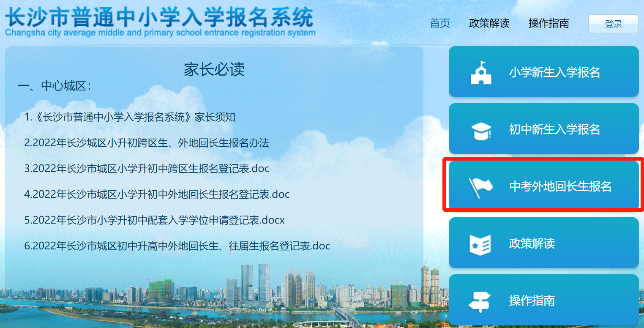Download 小学升初中外地回长生报名登记表.doc
644x328 pixels.
[157, 194]
